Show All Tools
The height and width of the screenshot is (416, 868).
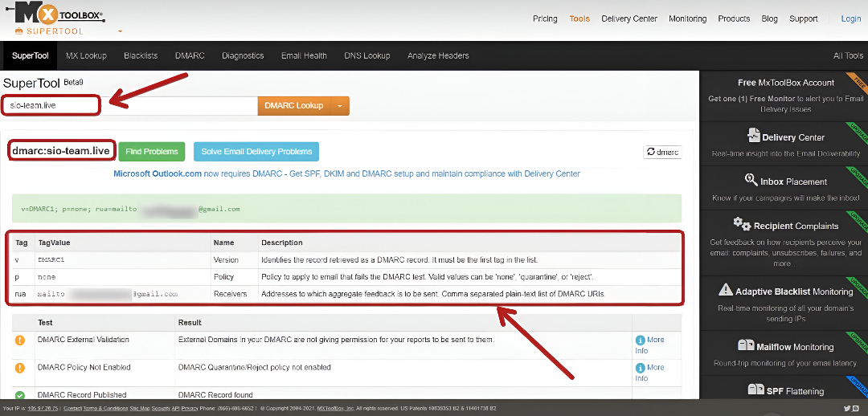pyautogui.click(x=848, y=55)
